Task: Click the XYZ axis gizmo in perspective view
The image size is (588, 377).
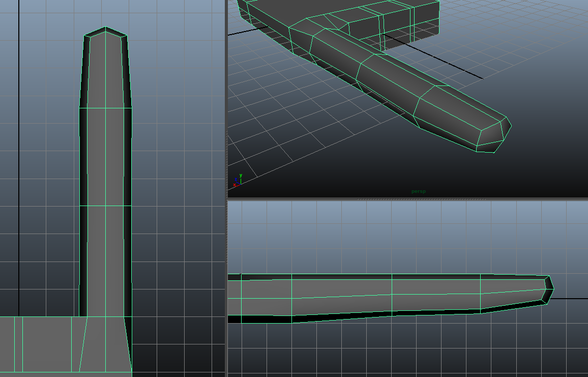Action: [x=237, y=181]
